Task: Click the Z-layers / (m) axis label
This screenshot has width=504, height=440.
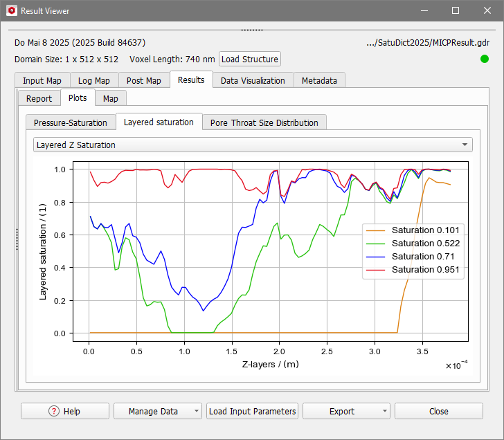Action: 270,364
